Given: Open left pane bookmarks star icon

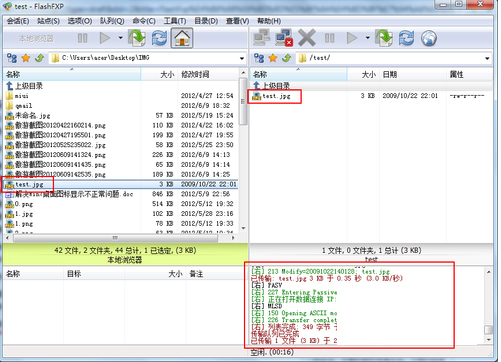Looking at the screenshot, I should click(x=26, y=58).
